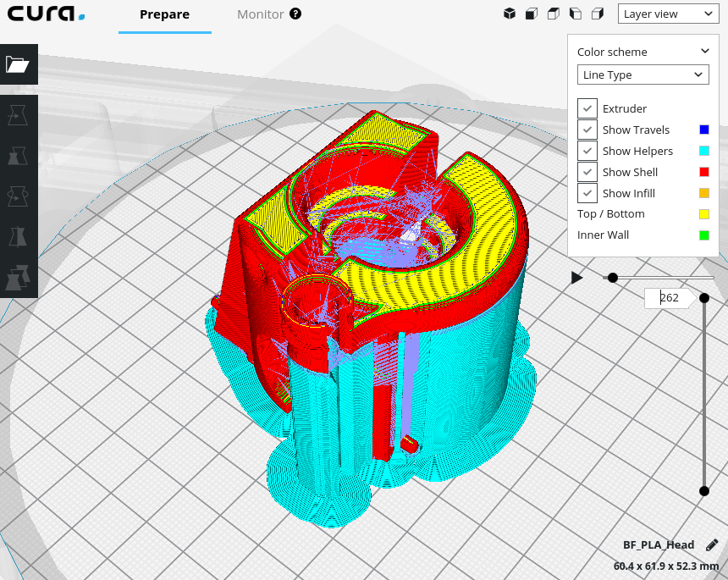Select the Mirror tool in sidebar
728x580 pixels.
(18, 237)
